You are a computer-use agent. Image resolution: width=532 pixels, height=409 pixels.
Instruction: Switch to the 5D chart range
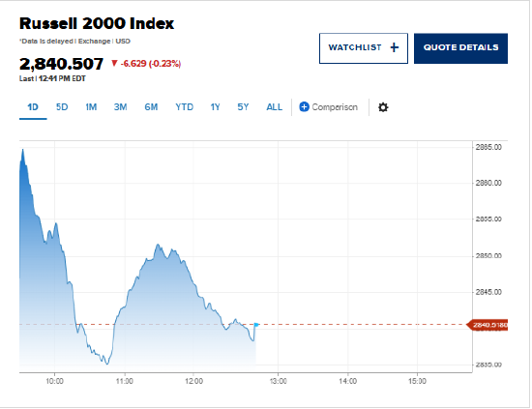point(62,107)
